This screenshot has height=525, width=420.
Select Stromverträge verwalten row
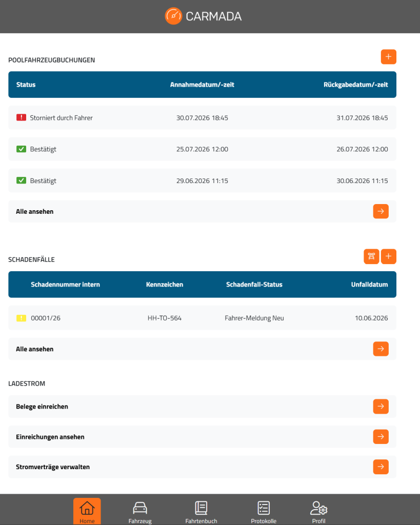click(x=202, y=467)
